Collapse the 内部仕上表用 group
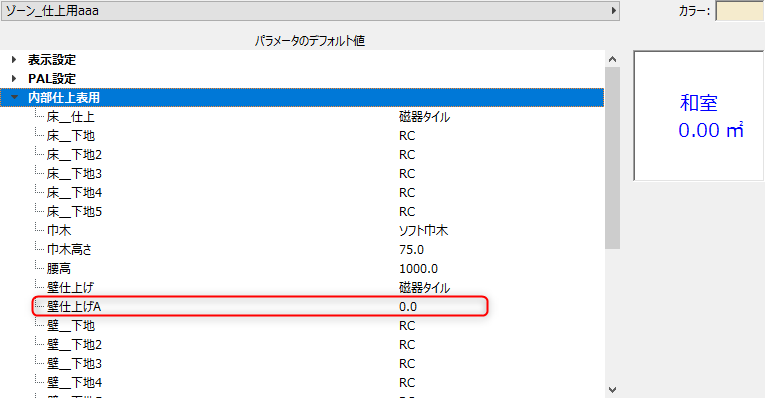The width and height of the screenshot is (765, 398). (x=14, y=98)
